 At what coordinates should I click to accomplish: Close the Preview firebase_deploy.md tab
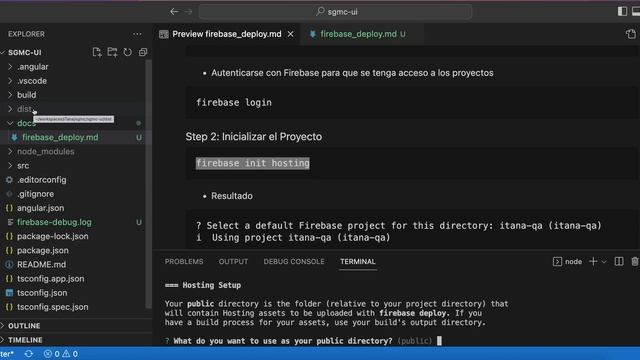pos(291,34)
